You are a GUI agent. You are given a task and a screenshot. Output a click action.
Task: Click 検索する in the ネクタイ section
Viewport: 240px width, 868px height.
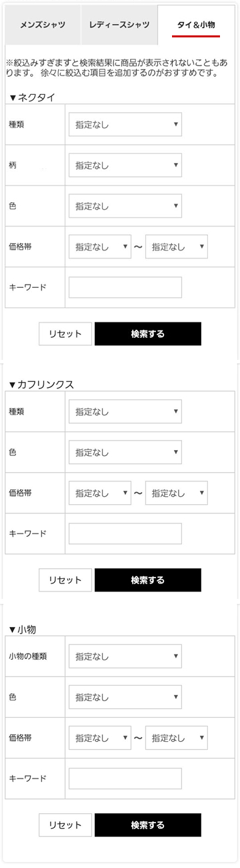click(x=148, y=334)
